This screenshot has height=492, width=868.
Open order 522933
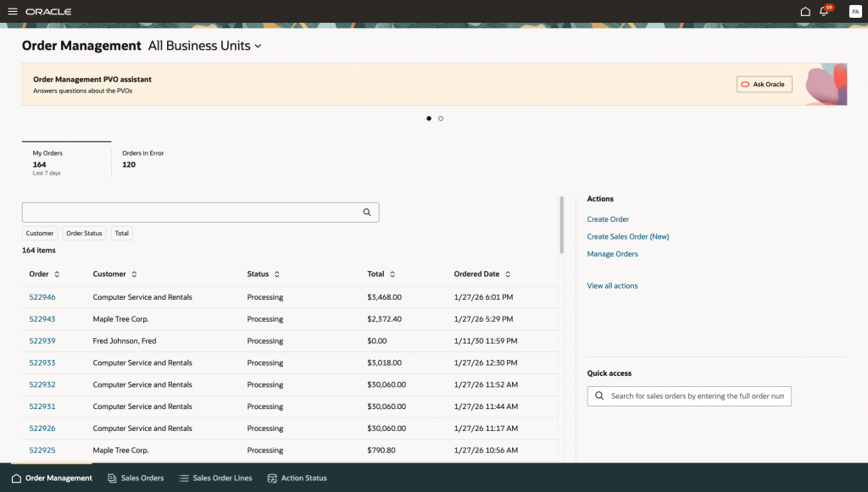(x=42, y=362)
